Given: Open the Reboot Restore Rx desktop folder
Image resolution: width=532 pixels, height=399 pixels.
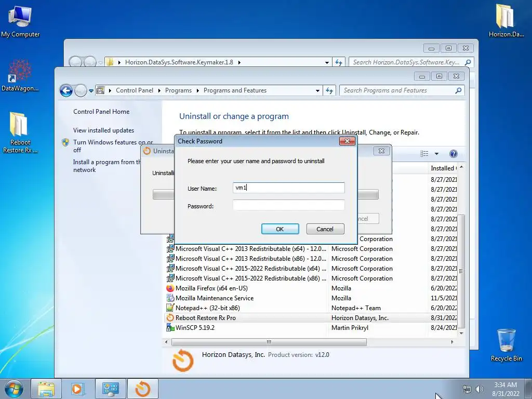Looking at the screenshot, I should 20,132.
